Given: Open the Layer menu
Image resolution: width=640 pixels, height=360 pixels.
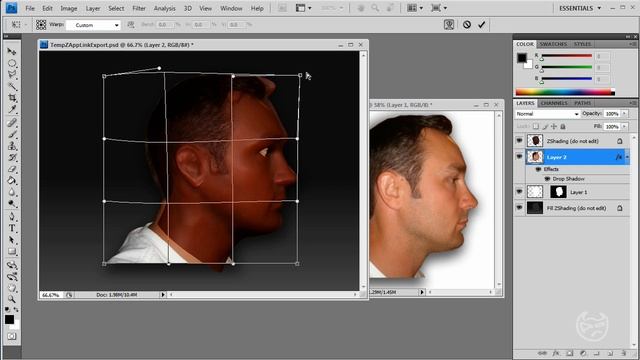Looking at the screenshot, I should (x=93, y=8).
